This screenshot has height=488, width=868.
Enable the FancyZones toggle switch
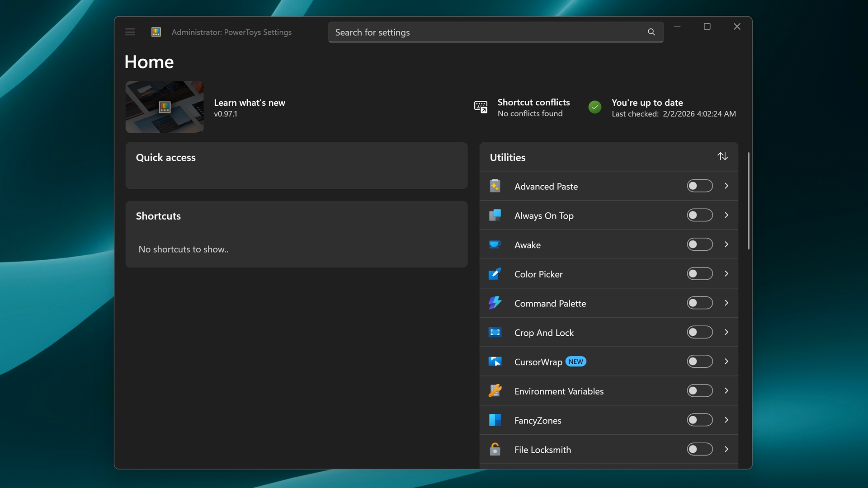(699, 420)
